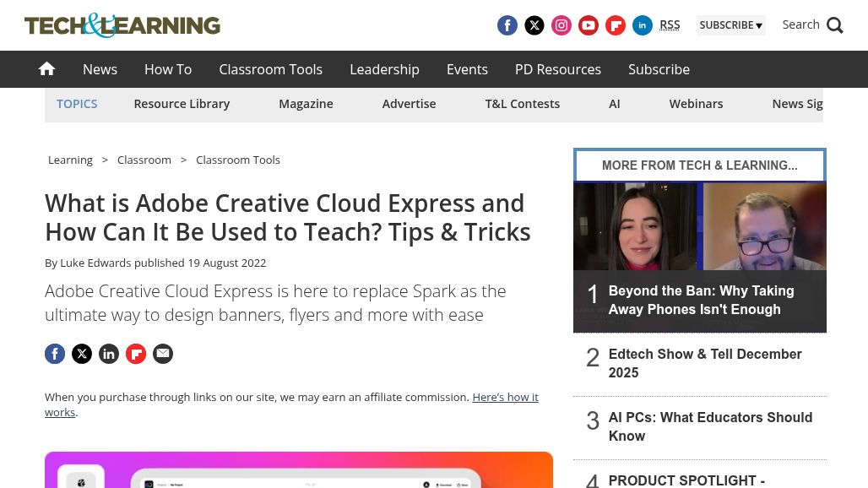868x488 pixels.
Task: Click the home icon in navigation bar
Action: point(47,69)
